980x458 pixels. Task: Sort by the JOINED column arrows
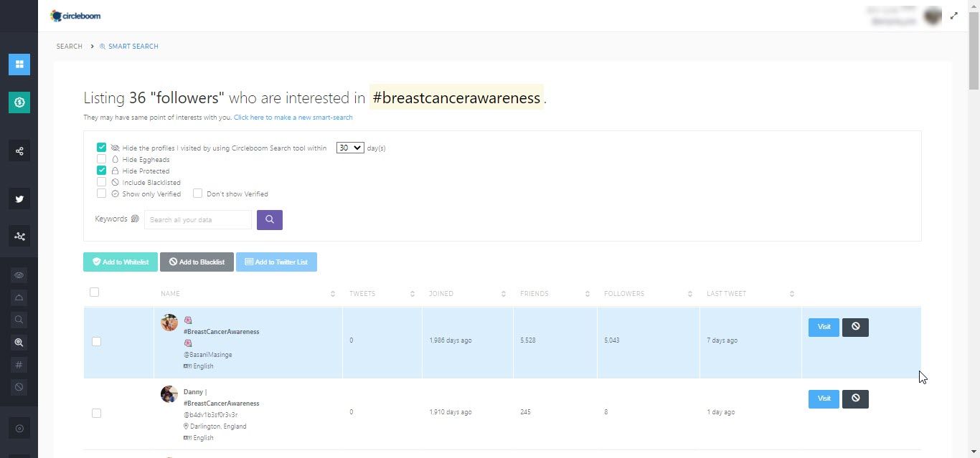[504, 294]
